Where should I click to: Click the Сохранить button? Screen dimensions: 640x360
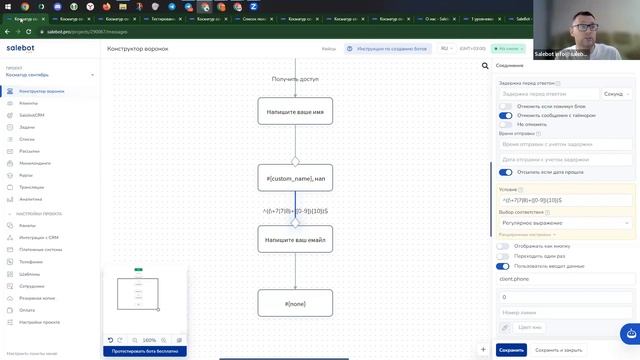511,350
